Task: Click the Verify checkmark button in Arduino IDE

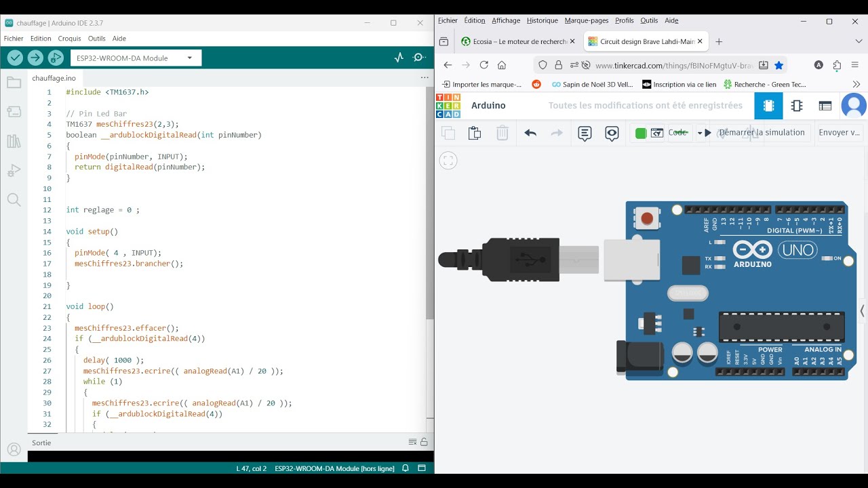Action: (15, 58)
